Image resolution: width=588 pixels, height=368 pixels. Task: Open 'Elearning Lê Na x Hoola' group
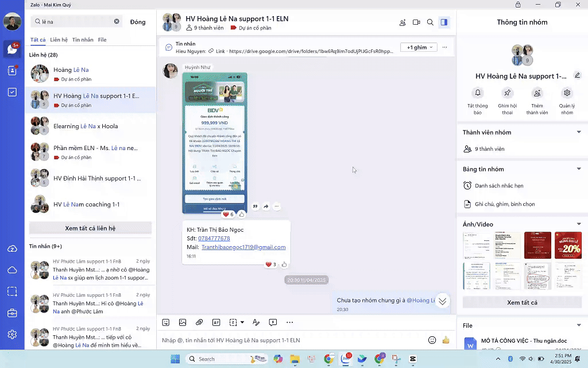pyautogui.click(x=90, y=126)
